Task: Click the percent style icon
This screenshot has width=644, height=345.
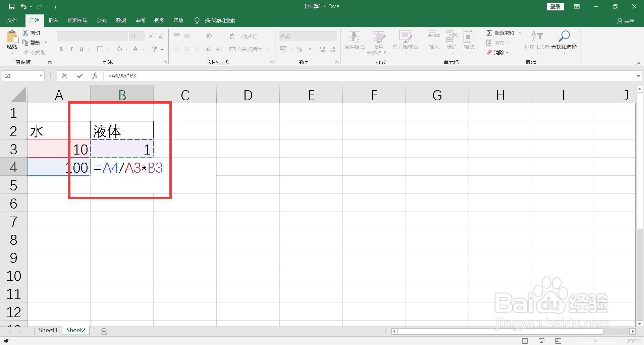Action: tap(300, 49)
